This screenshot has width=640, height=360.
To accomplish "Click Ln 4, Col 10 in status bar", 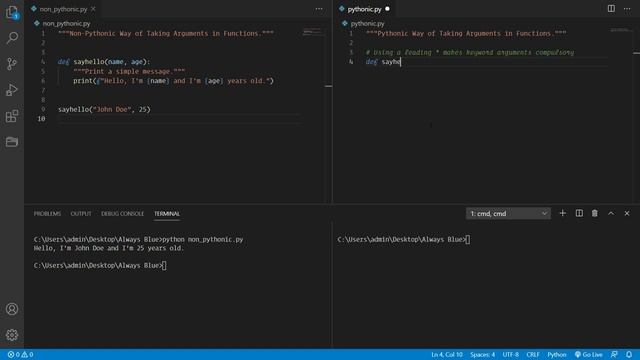I will (447, 354).
